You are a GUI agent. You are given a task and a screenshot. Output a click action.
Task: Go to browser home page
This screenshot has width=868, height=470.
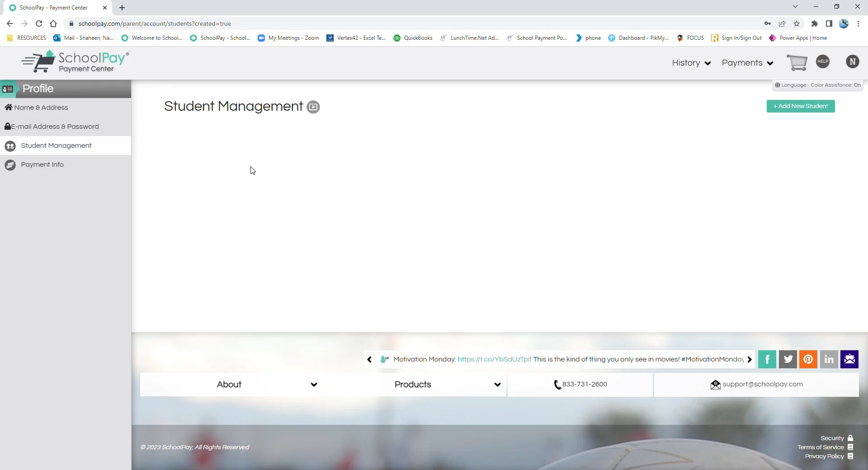[53, 23]
